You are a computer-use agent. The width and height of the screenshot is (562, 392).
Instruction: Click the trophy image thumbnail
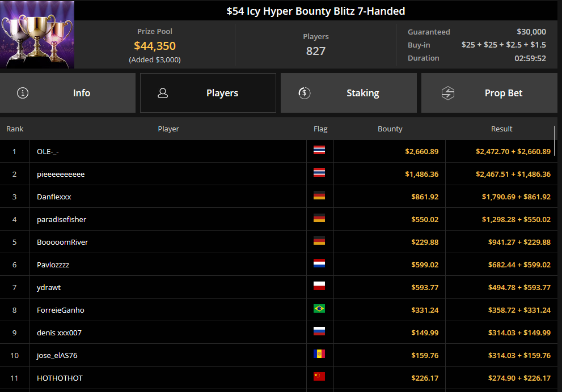point(37,35)
